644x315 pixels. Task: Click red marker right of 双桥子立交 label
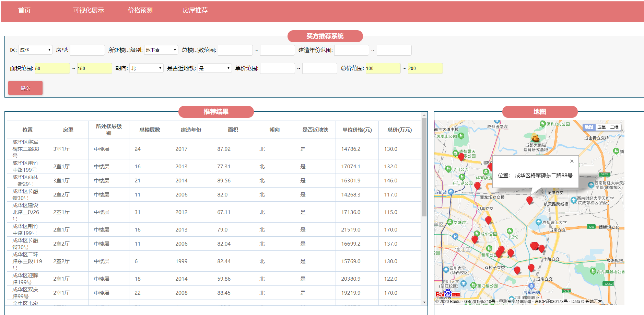pyautogui.click(x=517, y=270)
